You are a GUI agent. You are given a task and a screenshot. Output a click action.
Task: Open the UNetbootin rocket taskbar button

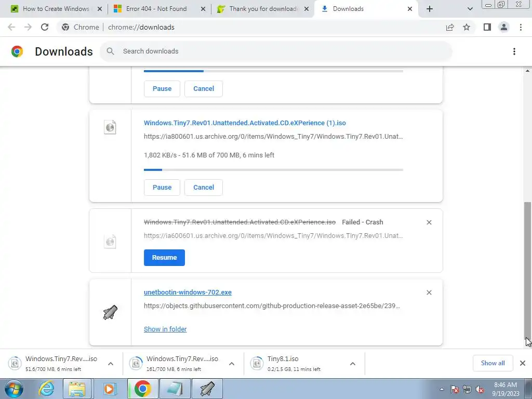tap(207, 389)
